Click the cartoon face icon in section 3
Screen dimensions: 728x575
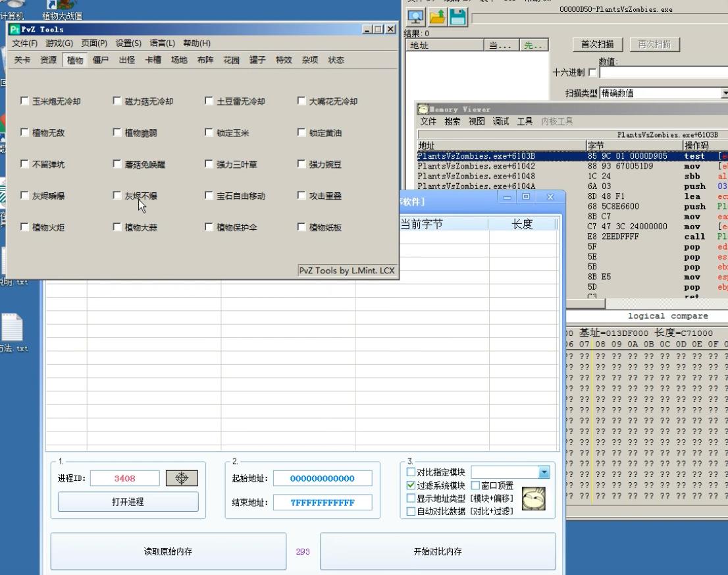[533, 499]
